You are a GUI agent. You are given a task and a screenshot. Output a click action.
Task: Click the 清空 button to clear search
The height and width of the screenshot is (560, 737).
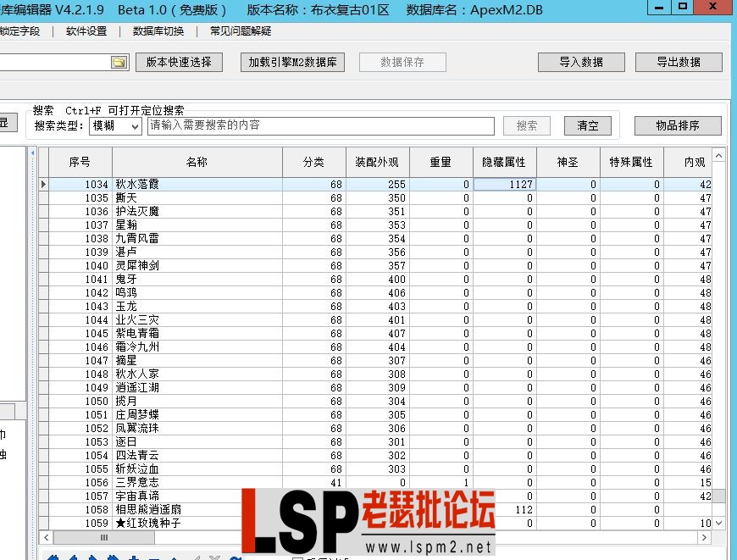click(588, 125)
